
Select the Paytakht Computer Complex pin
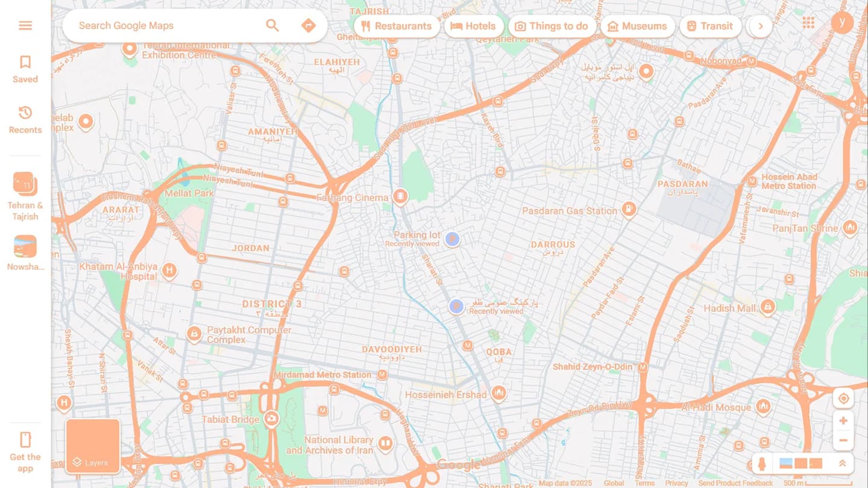[x=194, y=333]
